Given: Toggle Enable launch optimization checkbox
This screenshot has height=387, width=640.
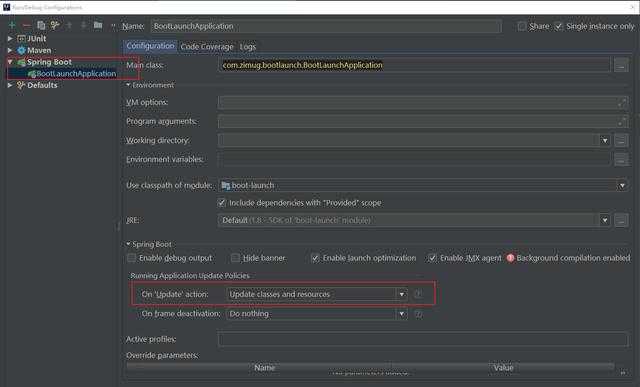Looking at the screenshot, I should (315, 258).
